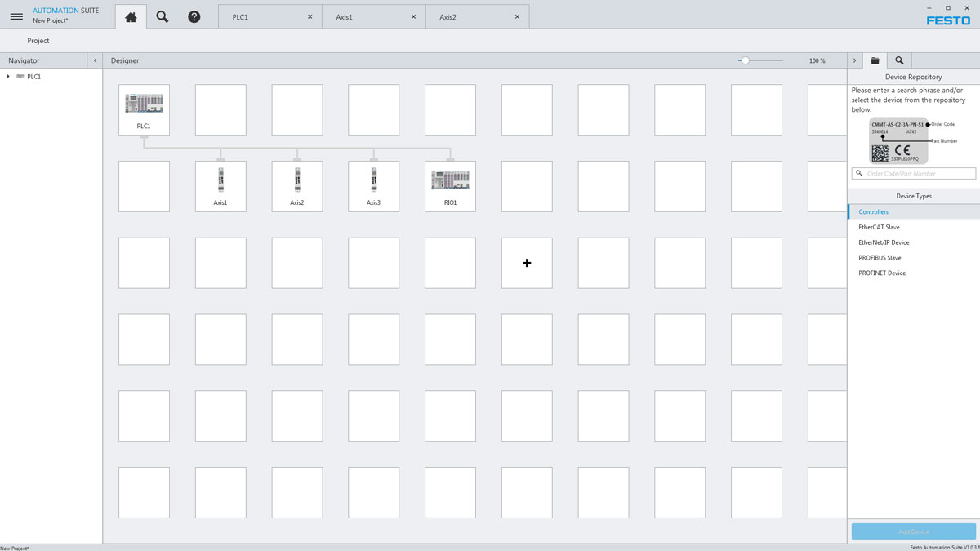Screen dimensions: 980x551
Task: Switch to the repository search icon tab
Action: coord(899,60)
